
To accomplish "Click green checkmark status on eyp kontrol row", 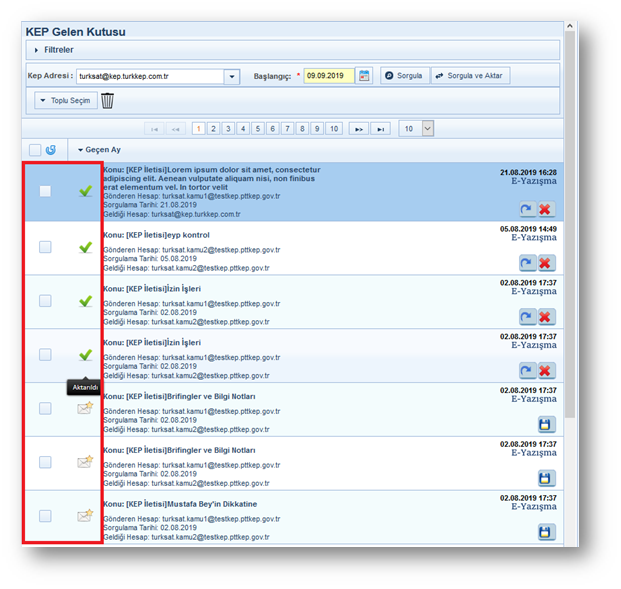I will [85, 247].
